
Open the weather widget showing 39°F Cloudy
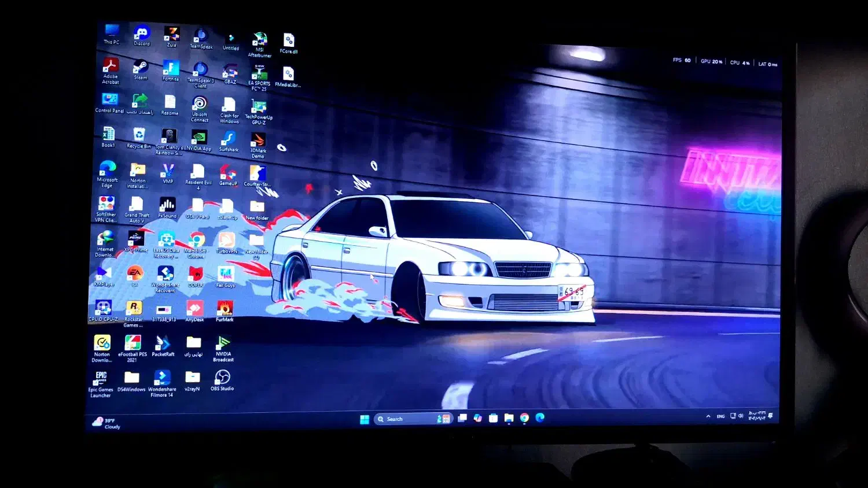click(x=105, y=423)
